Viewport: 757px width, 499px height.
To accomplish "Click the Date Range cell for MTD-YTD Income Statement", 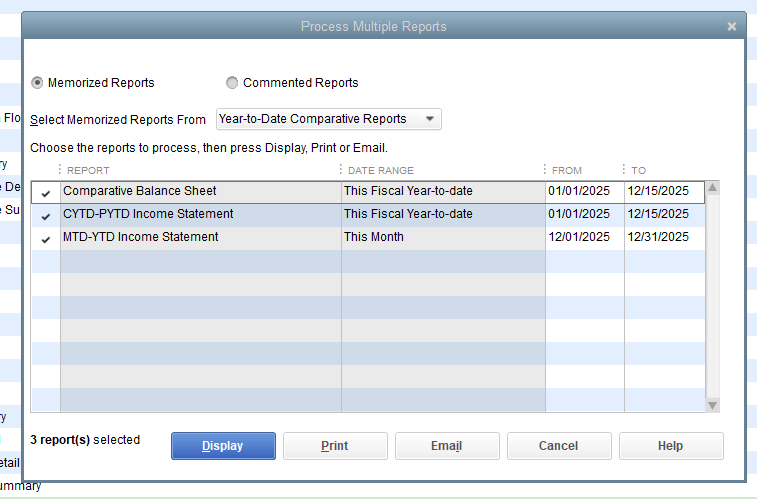I will click(442, 237).
